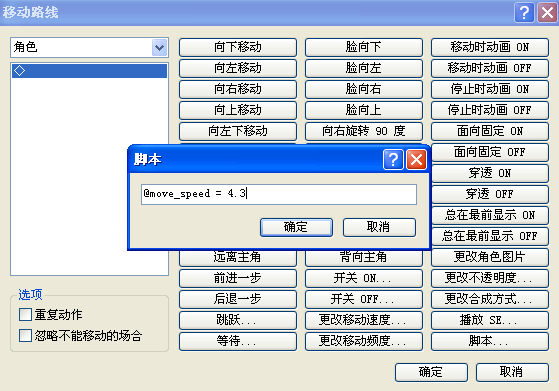Click 穿透 ON button
The width and height of the screenshot is (559, 391).
coord(490,173)
